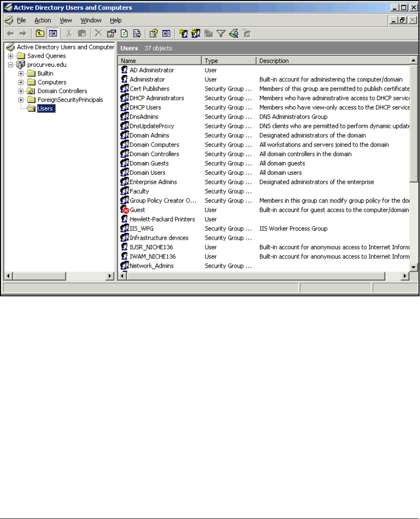Expand the ForeignSecurityPrincipals node
This screenshot has height=519, width=420.
(21, 100)
